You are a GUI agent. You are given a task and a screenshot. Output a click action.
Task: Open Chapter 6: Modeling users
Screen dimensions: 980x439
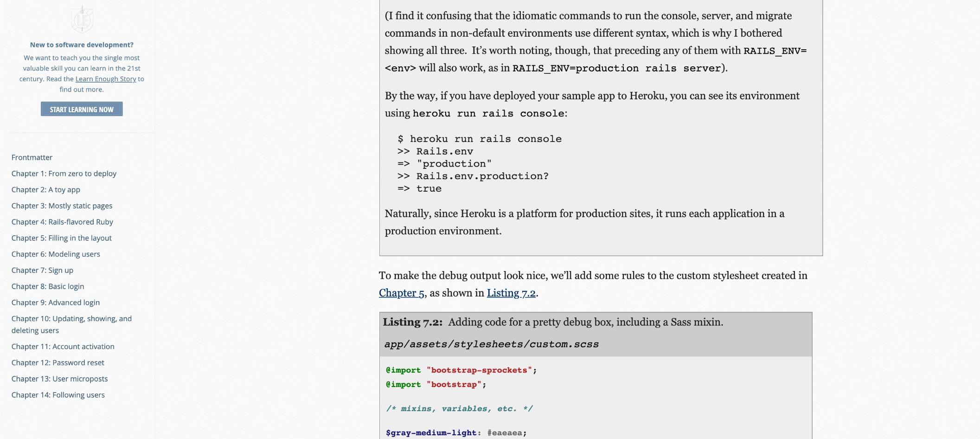click(x=56, y=254)
